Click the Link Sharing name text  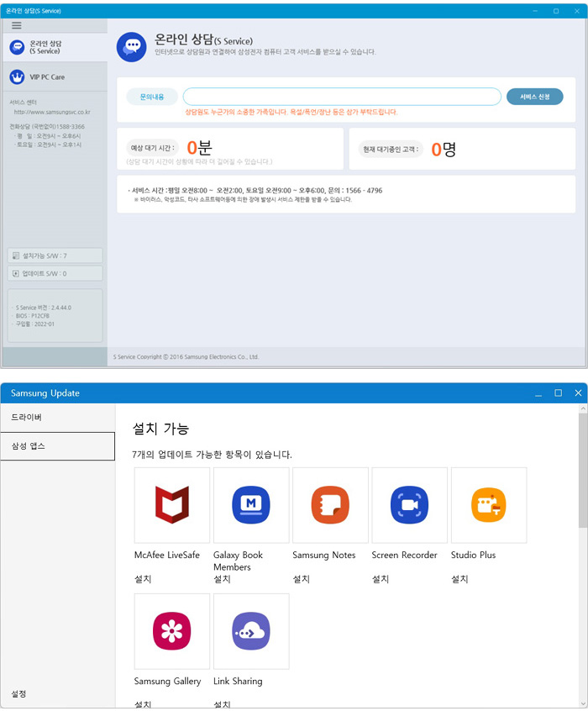pyautogui.click(x=238, y=681)
